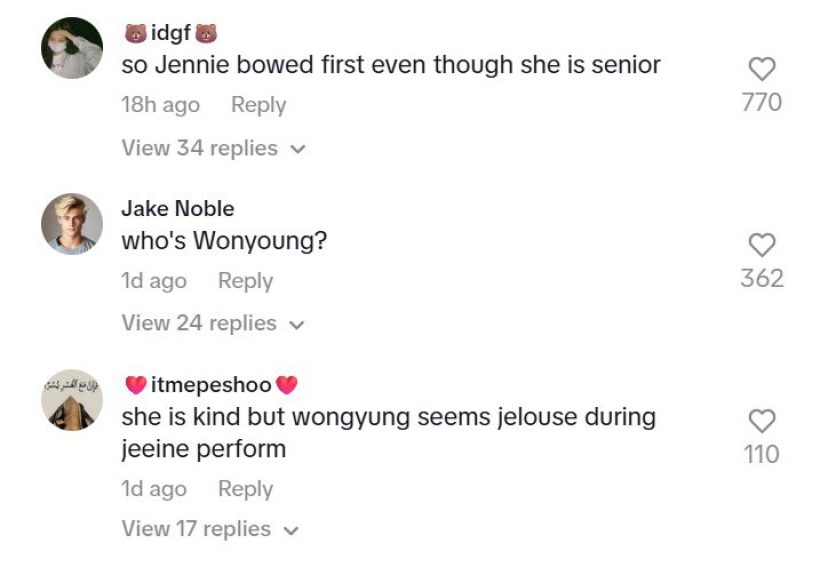Expand View 34 replies
This screenshot has height=567, width=820.
click(x=212, y=148)
